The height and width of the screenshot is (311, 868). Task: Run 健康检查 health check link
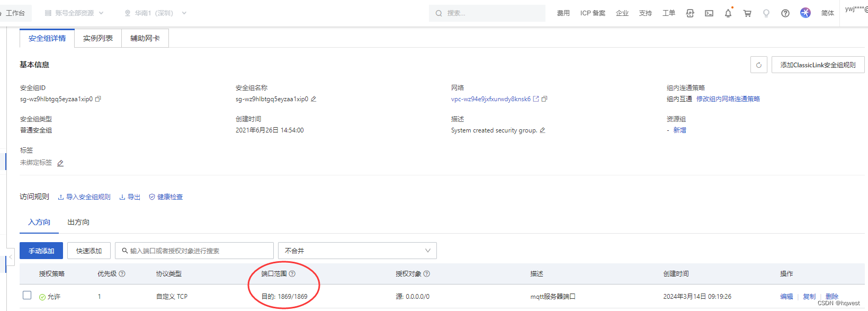(x=166, y=197)
